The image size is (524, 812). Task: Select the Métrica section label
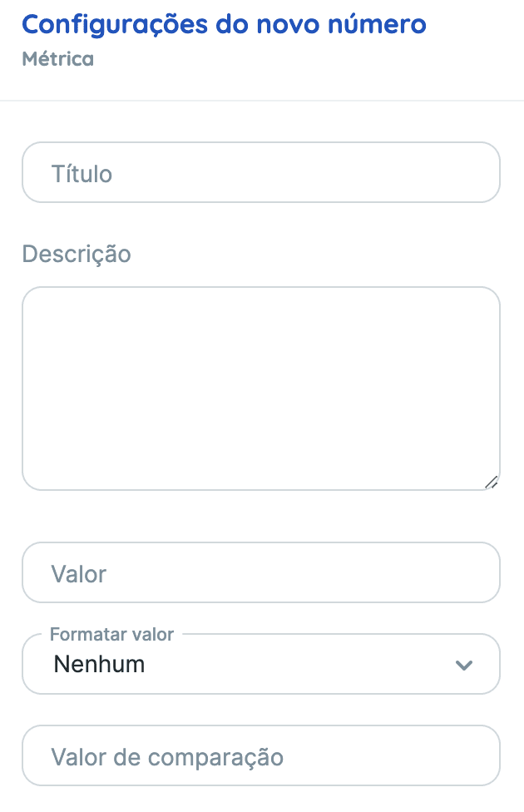pos(56,59)
